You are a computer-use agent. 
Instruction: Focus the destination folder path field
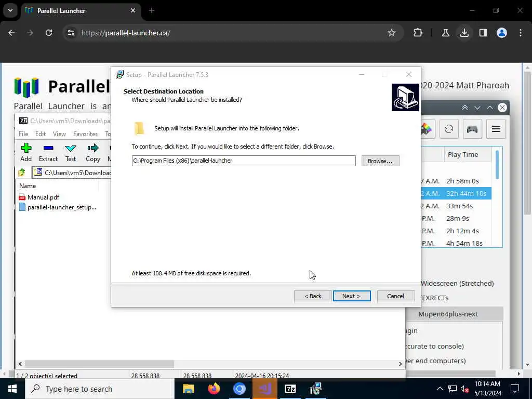pos(244,161)
